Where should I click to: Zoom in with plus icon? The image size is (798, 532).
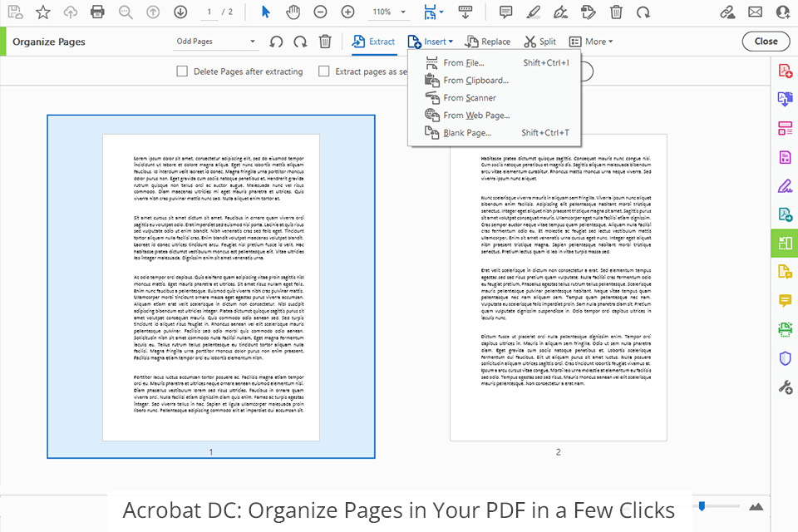point(347,12)
